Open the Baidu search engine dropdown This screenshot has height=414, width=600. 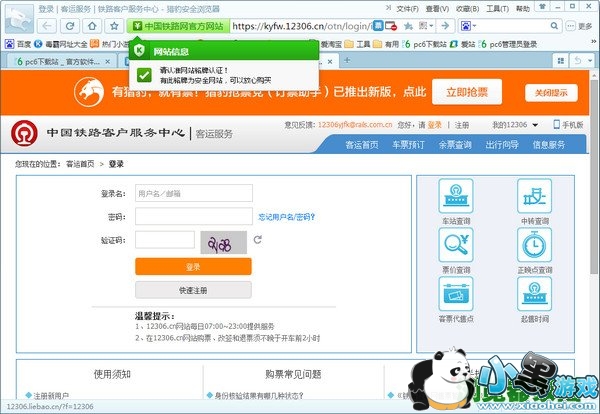pos(468,26)
